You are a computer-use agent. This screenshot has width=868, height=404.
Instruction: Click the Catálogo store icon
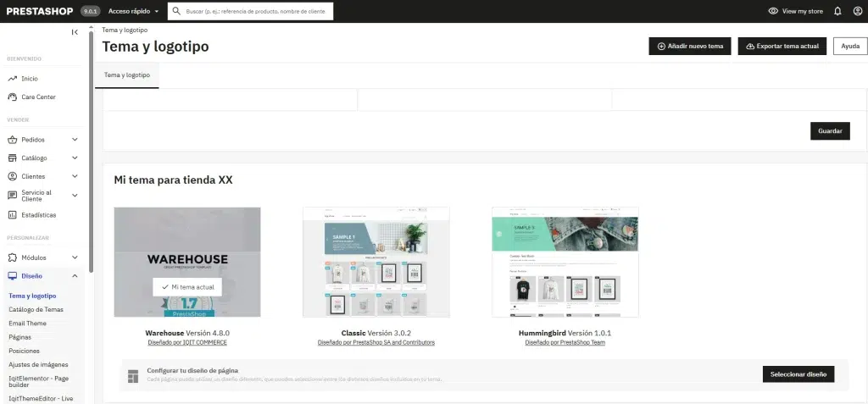12,158
